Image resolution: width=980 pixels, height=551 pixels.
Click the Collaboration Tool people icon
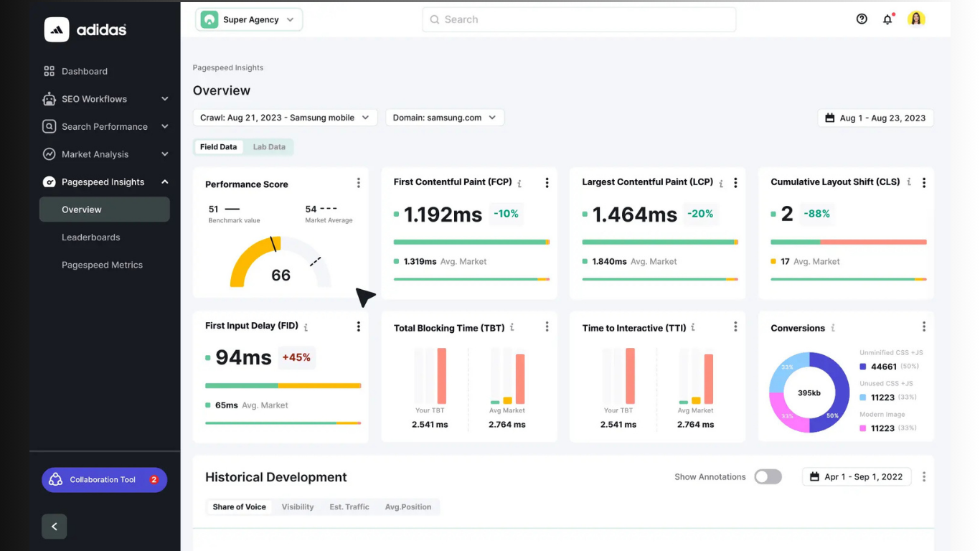[56, 480]
